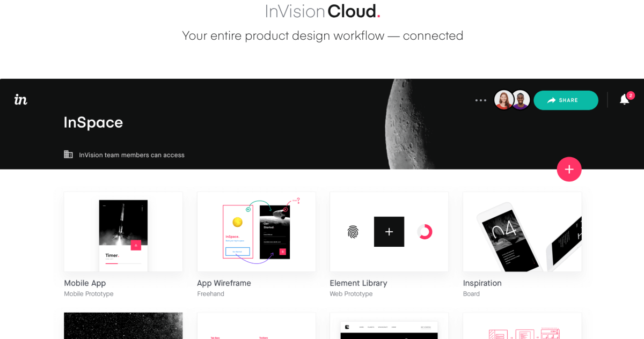This screenshot has height=339, width=644.
Task: Click 'Freehand' subtitle text
Action: [210, 294]
